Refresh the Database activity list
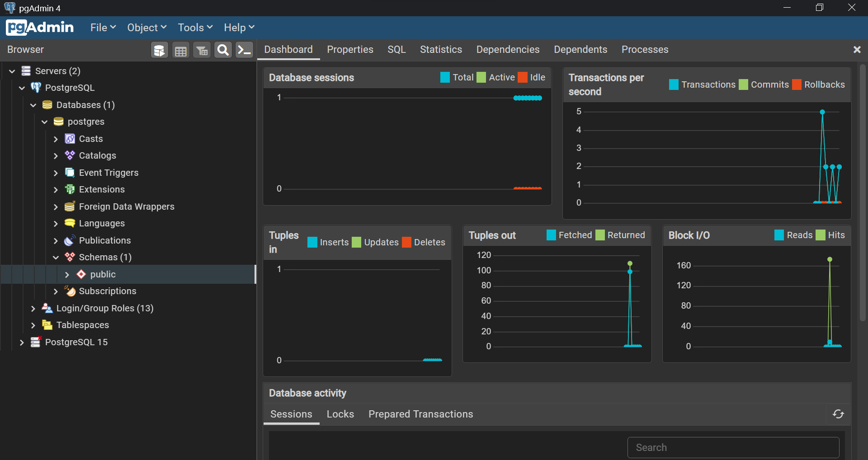868x460 pixels. (838, 414)
